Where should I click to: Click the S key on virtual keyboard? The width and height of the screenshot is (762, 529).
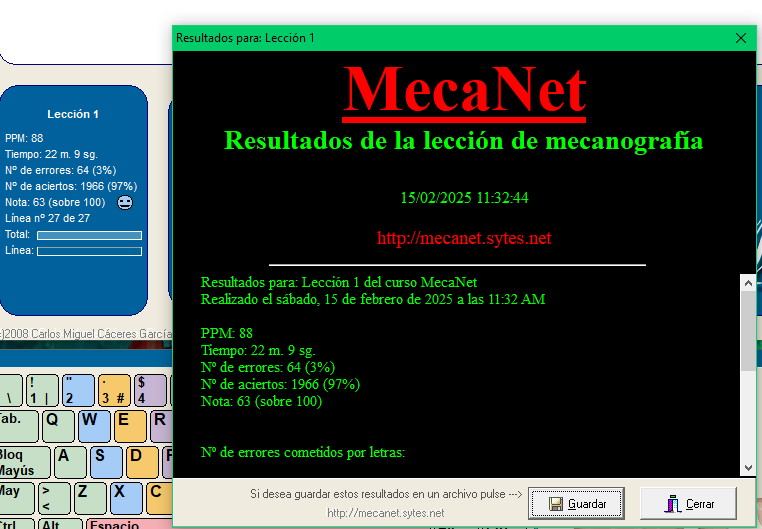(x=106, y=461)
